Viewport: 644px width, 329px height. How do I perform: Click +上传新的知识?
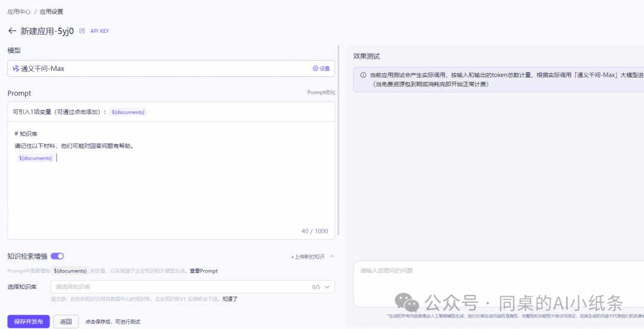coord(308,257)
